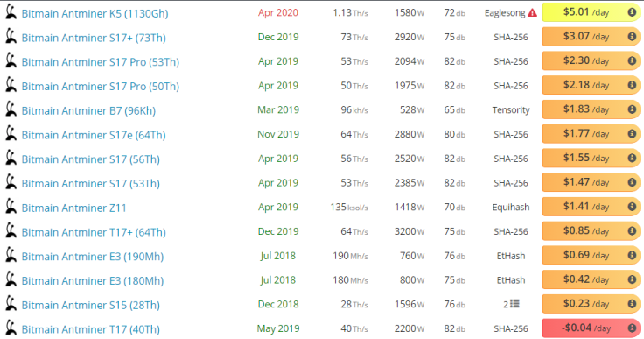
Task: Open the Bitmain Antminer B7 (96Kh) link
Action: pos(88,110)
